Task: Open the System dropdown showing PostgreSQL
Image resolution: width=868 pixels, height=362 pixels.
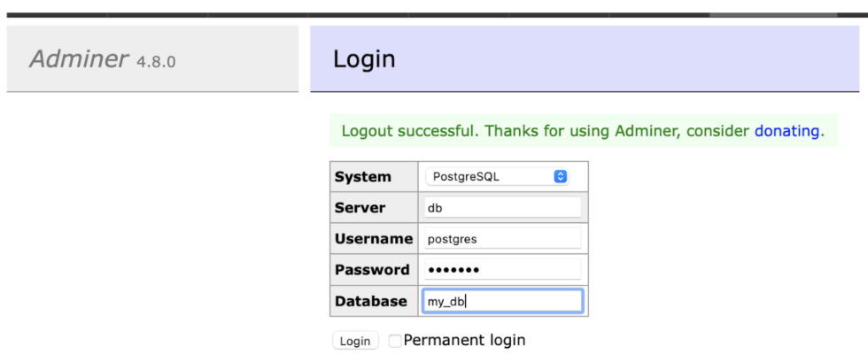Action: (x=496, y=176)
